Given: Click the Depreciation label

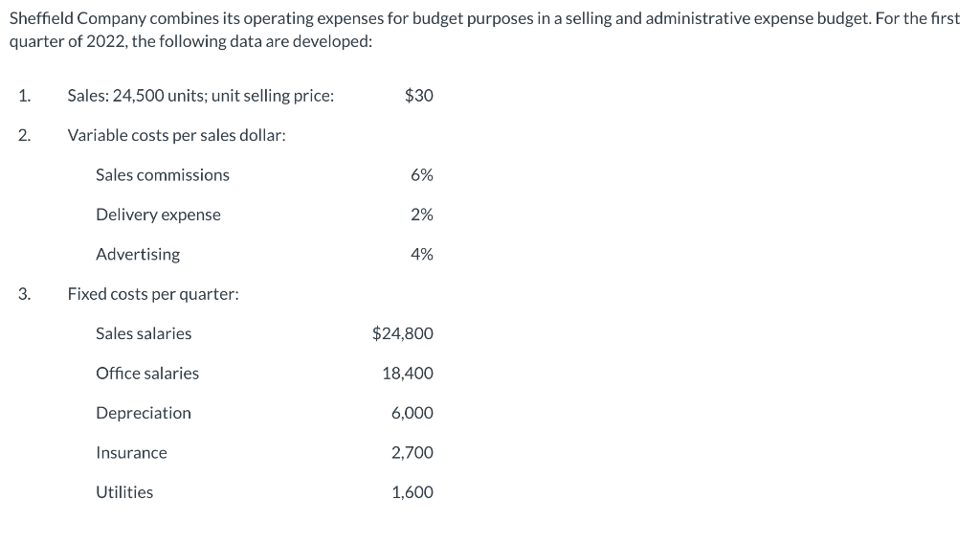Looking at the screenshot, I should (144, 414).
